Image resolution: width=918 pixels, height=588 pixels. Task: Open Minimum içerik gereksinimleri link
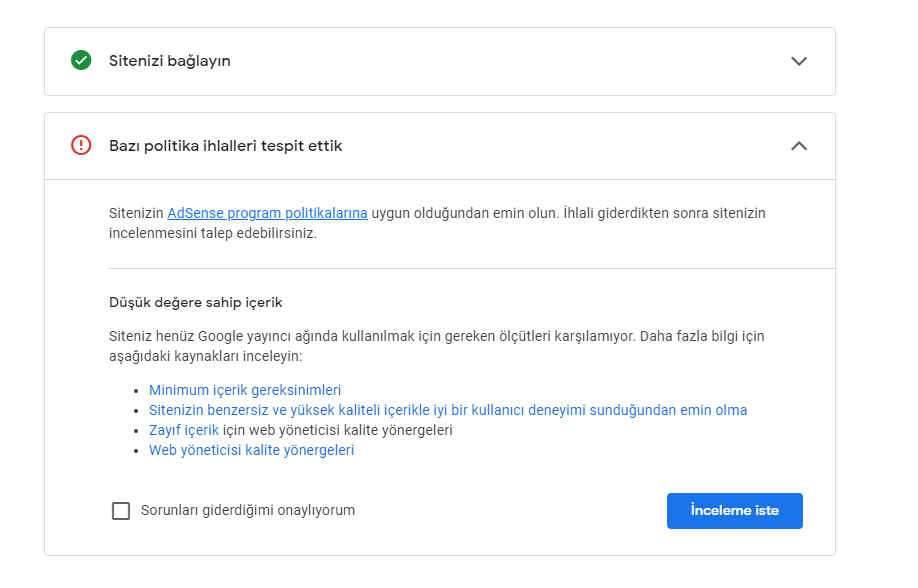(245, 390)
